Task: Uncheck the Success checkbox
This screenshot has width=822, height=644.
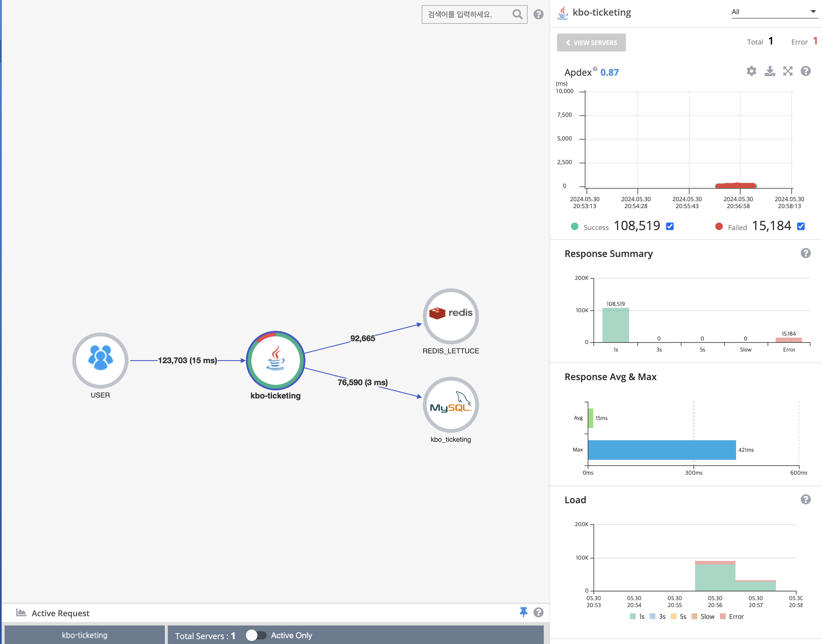Action: pyautogui.click(x=670, y=226)
